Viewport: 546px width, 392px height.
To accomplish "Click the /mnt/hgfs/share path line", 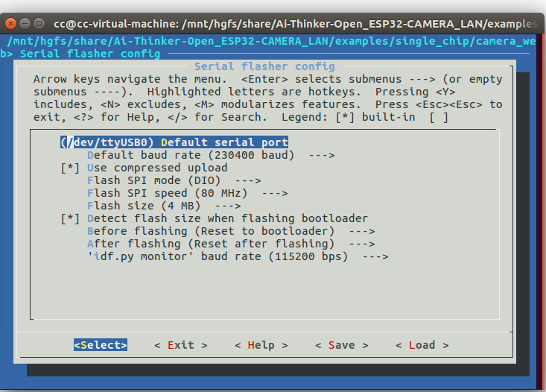I will (x=271, y=41).
